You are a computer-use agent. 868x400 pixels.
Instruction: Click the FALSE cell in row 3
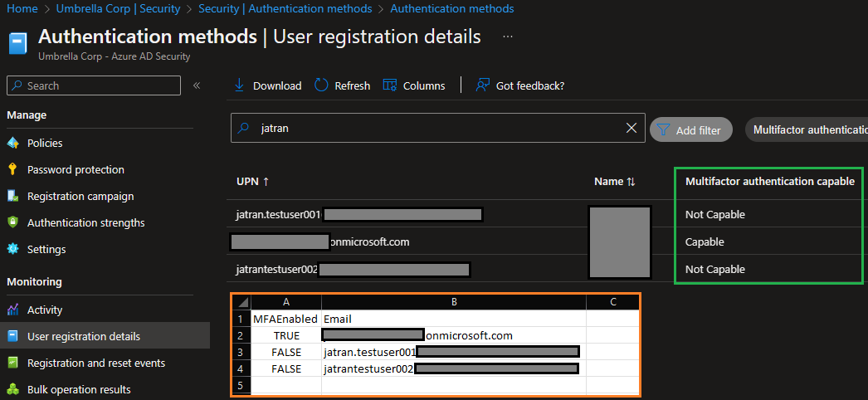286,353
